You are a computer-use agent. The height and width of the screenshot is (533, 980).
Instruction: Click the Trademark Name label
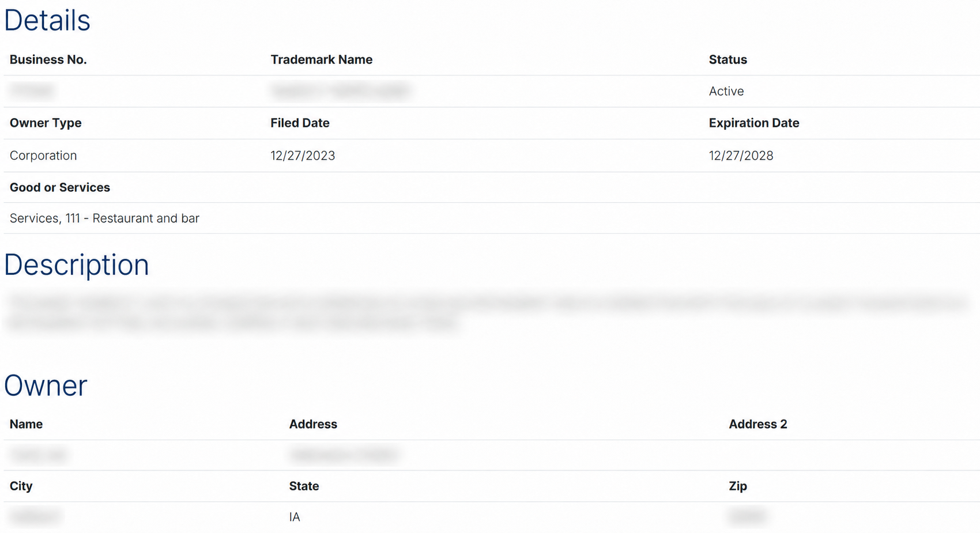(321, 60)
